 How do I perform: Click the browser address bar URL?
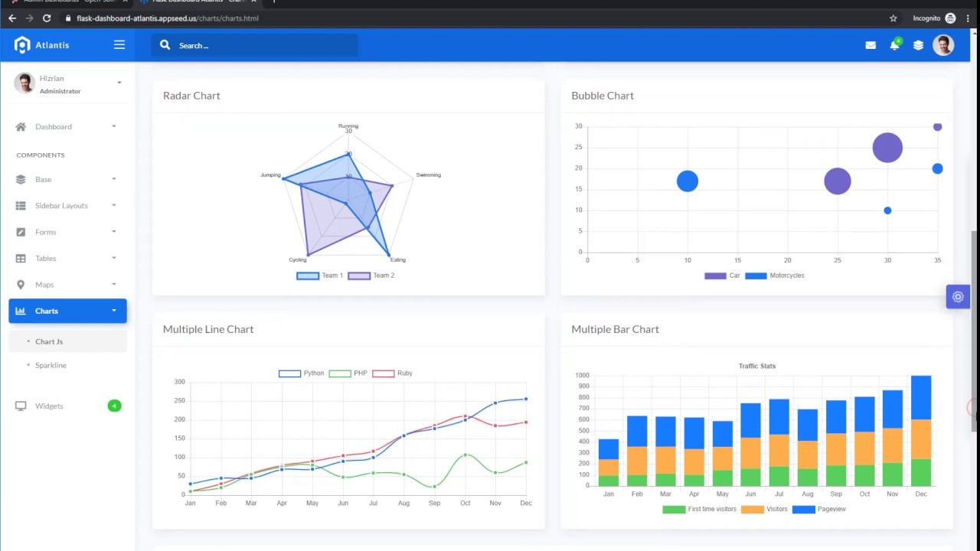167,18
